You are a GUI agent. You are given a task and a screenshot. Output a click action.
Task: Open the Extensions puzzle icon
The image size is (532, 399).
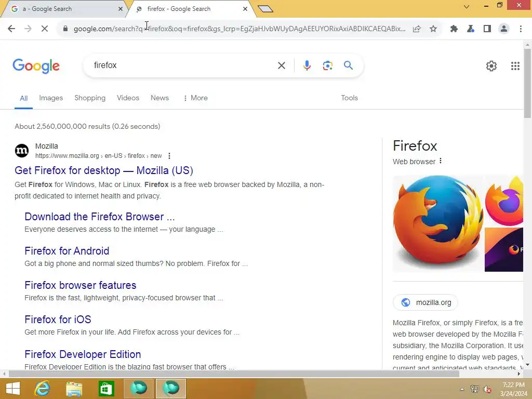pos(454,29)
